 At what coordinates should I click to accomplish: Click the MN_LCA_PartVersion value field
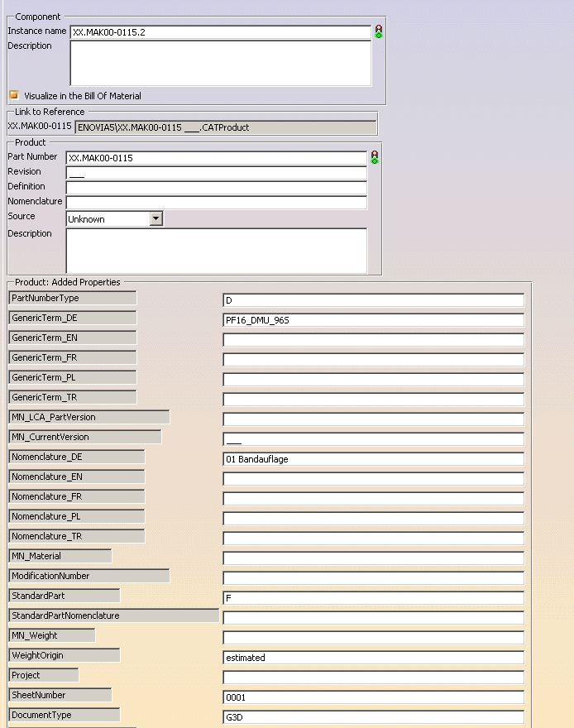pyautogui.click(x=374, y=419)
